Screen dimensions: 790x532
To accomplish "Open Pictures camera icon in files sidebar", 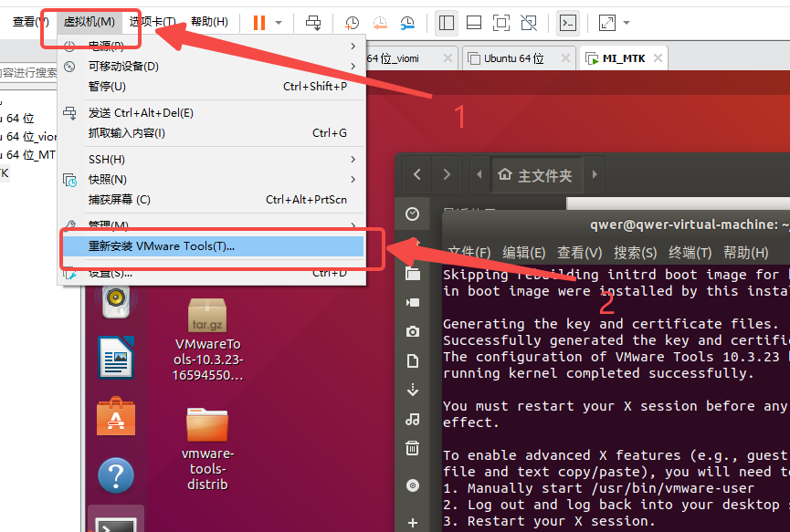I will 413,331.
